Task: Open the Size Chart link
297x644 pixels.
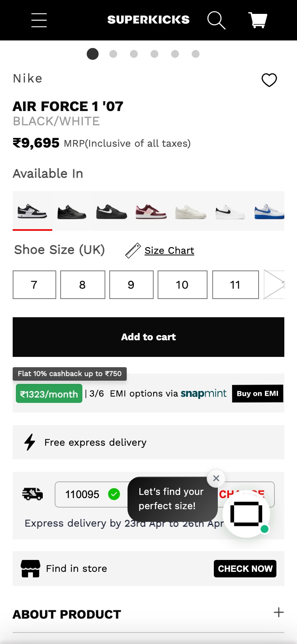Action: (x=169, y=250)
